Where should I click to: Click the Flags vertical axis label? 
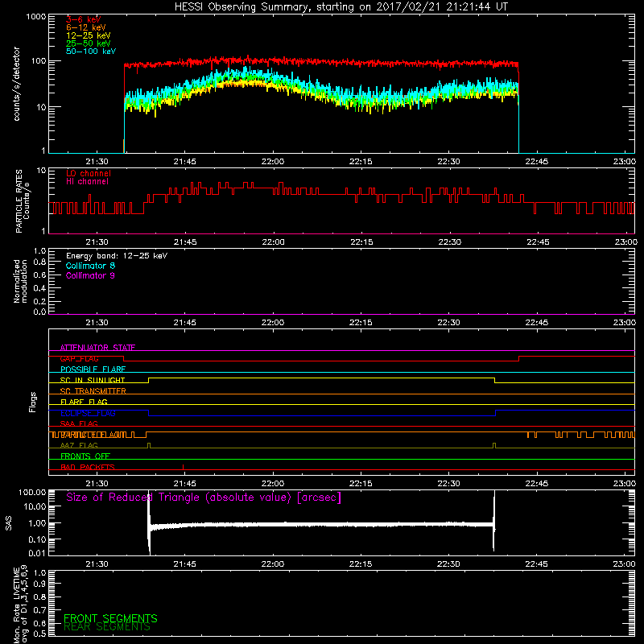[33, 402]
